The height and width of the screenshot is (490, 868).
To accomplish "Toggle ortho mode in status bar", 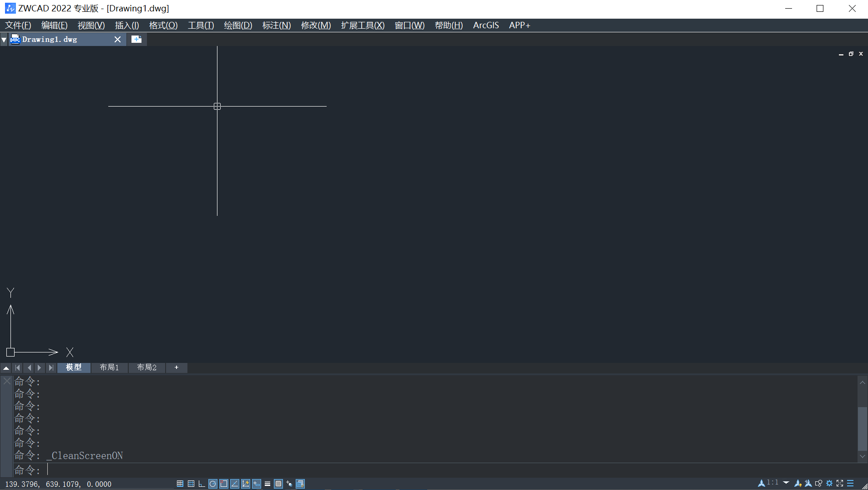I will pyautogui.click(x=202, y=484).
